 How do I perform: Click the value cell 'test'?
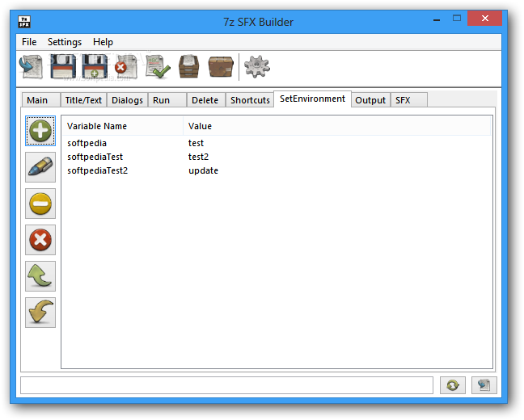[x=196, y=143]
